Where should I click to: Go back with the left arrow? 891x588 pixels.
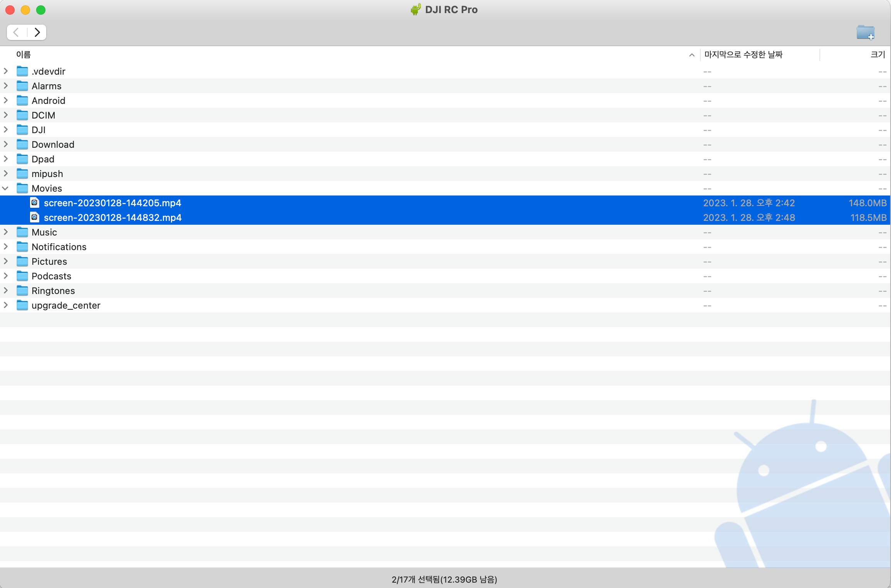(17, 32)
